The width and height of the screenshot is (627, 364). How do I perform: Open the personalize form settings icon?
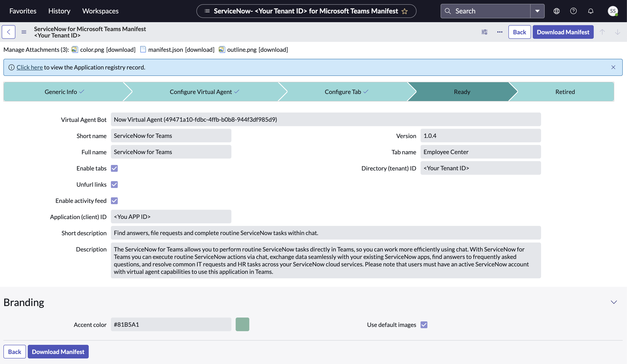click(484, 32)
